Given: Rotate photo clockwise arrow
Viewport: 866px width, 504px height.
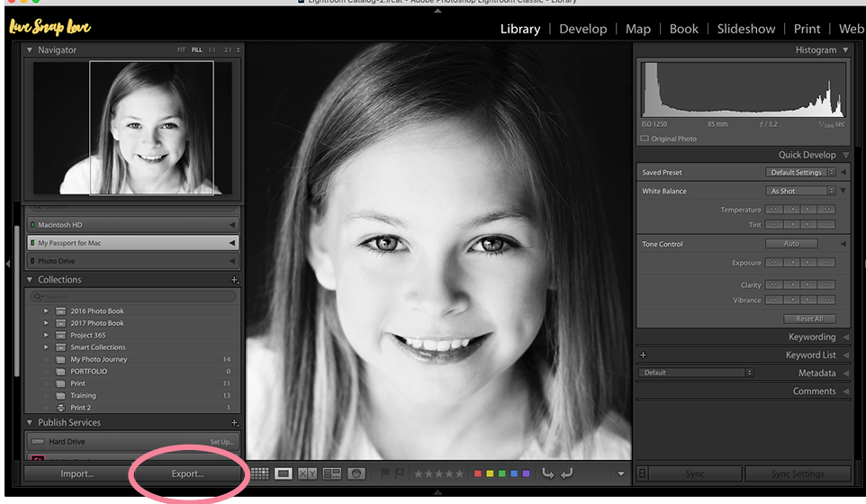Looking at the screenshot, I should (566, 473).
